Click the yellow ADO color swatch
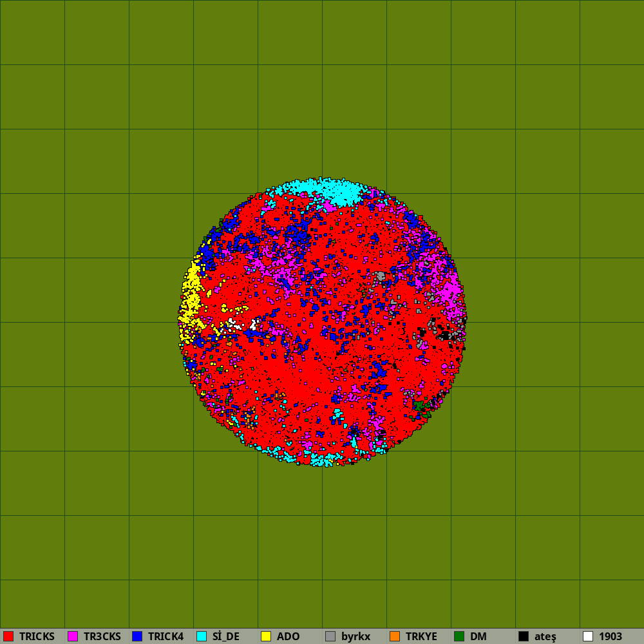The height and width of the screenshot is (644, 644). [266, 636]
